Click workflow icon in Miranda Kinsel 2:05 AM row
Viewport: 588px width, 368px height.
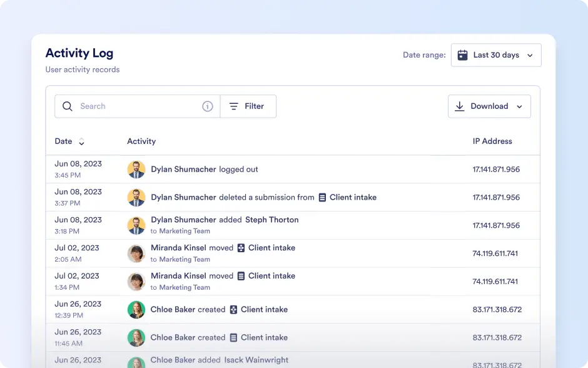pos(241,248)
